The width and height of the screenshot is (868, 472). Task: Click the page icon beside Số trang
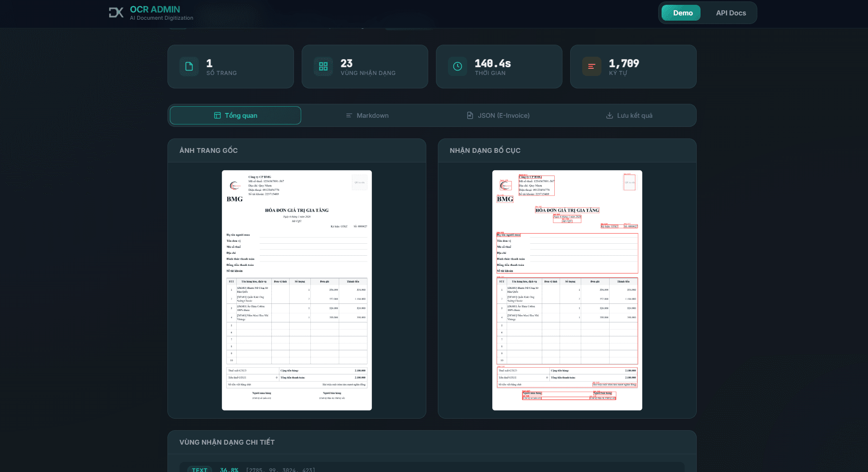tap(189, 66)
